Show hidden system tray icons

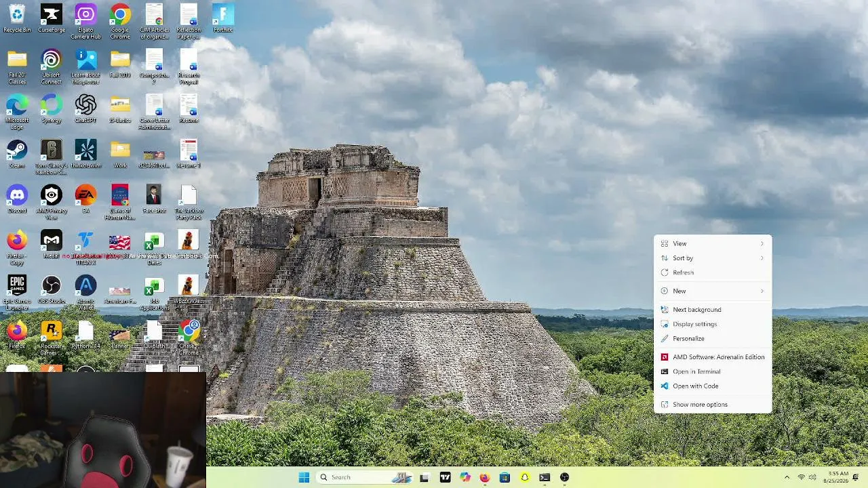[787, 477]
